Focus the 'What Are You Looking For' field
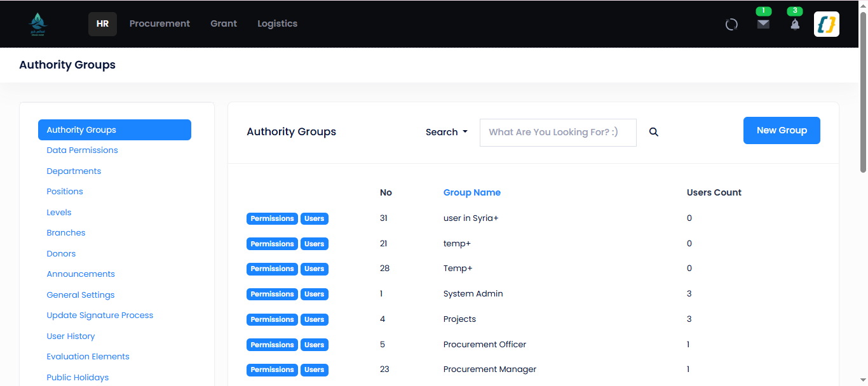This screenshot has height=386, width=868. pyautogui.click(x=558, y=133)
